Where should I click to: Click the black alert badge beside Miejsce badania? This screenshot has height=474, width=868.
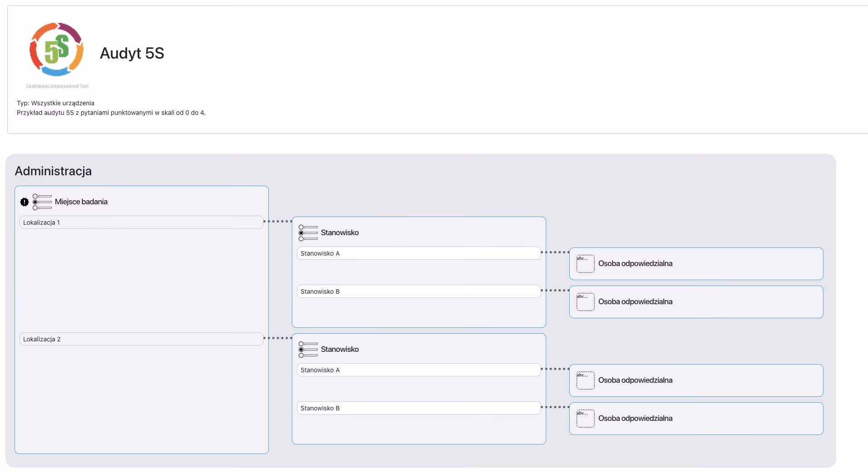click(x=25, y=202)
